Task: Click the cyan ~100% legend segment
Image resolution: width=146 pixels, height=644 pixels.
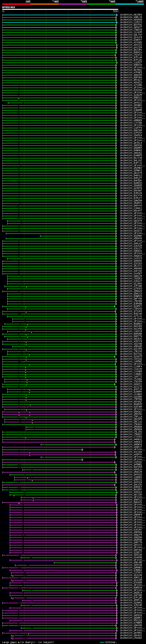Action: click(x=130, y=4)
